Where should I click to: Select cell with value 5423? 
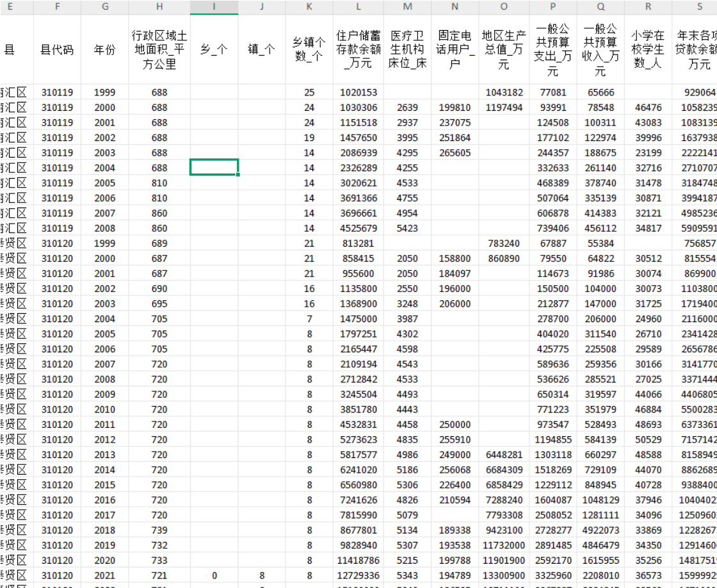click(407, 228)
